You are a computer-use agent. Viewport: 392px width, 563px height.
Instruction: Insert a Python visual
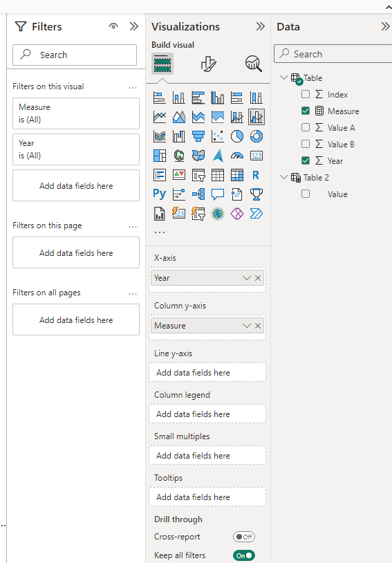tap(160, 194)
